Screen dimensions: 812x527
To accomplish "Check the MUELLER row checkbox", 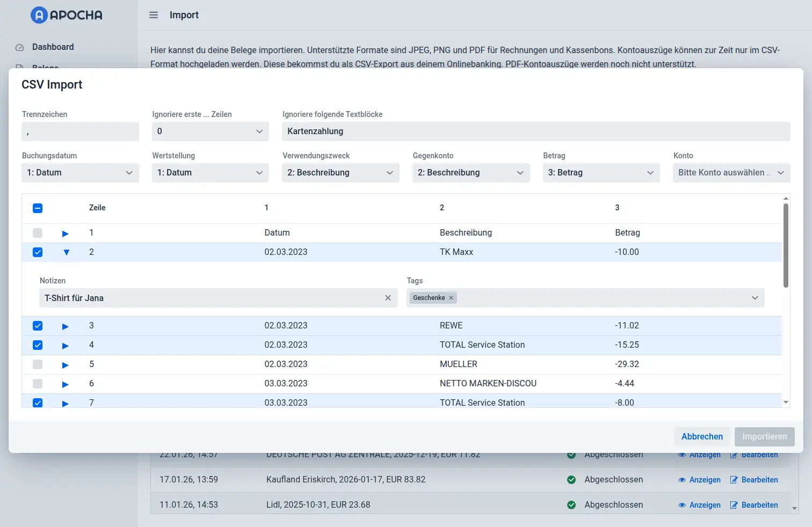I will pyautogui.click(x=38, y=364).
